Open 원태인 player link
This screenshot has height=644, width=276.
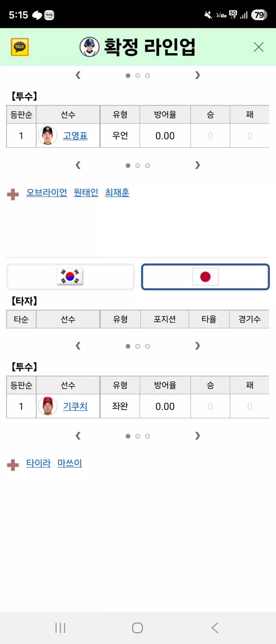pyautogui.click(x=86, y=192)
